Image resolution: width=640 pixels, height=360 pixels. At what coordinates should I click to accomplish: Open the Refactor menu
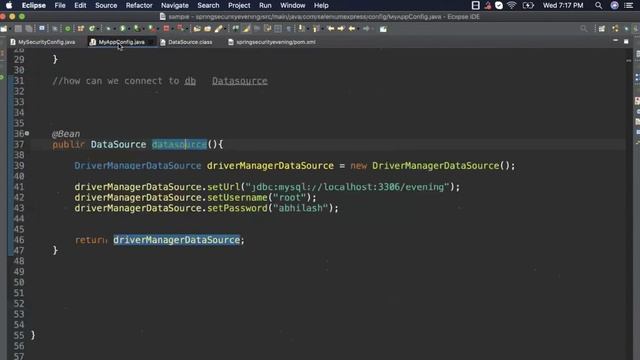click(x=139, y=5)
